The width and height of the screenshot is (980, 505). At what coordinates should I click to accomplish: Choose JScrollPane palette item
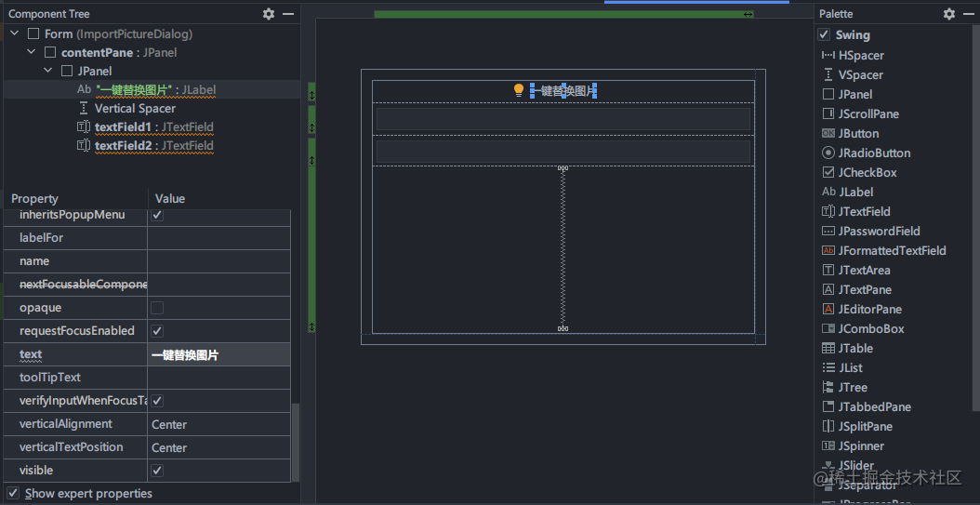pyautogui.click(x=860, y=113)
